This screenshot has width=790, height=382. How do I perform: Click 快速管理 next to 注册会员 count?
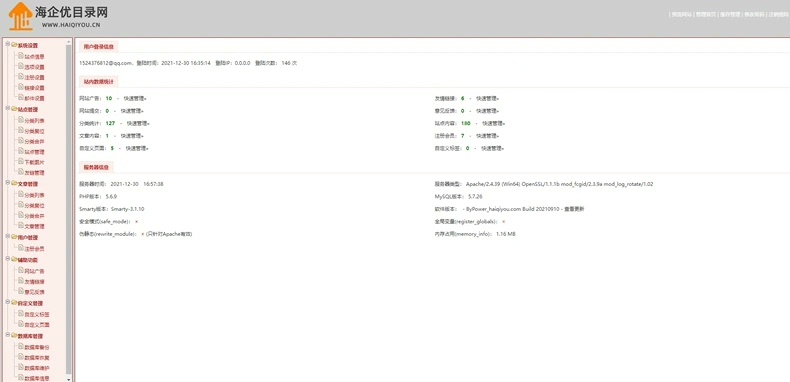[488, 136]
